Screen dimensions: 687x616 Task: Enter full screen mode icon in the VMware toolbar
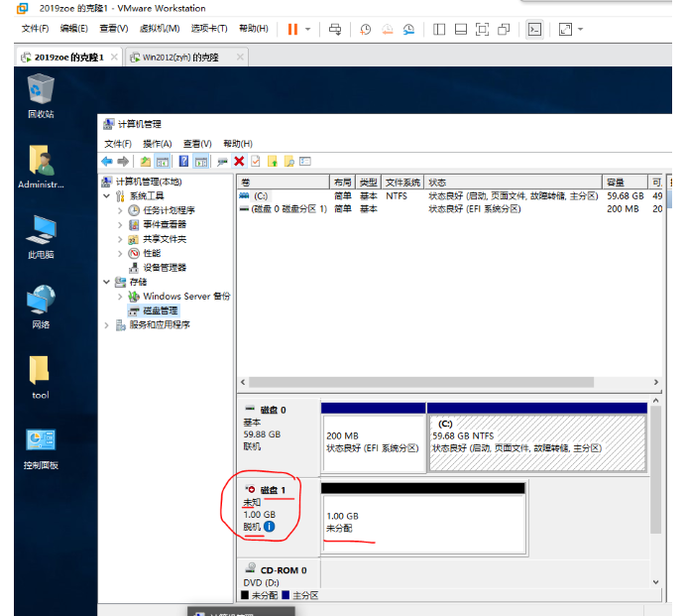(482, 30)
